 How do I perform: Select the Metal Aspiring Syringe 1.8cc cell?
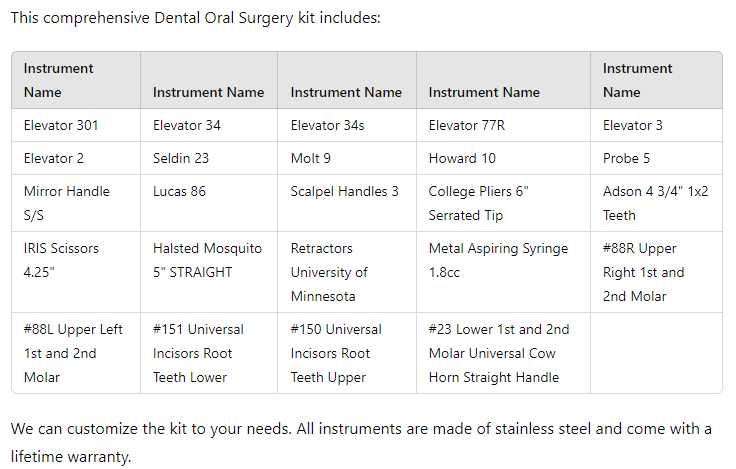coord(498,260)
